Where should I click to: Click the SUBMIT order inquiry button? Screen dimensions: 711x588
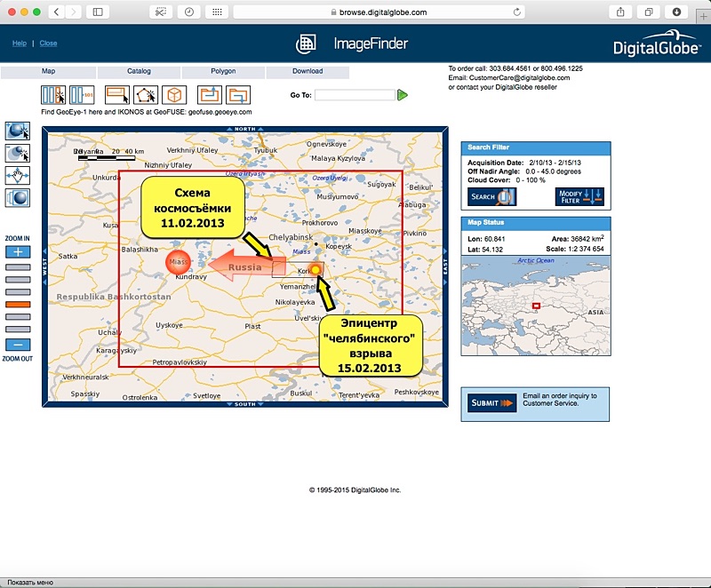point(492,402)
